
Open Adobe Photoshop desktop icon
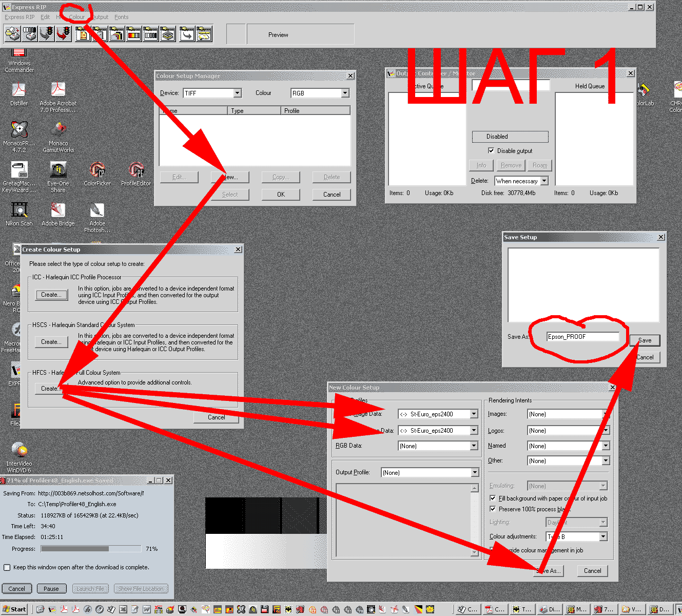coord(97,217)
